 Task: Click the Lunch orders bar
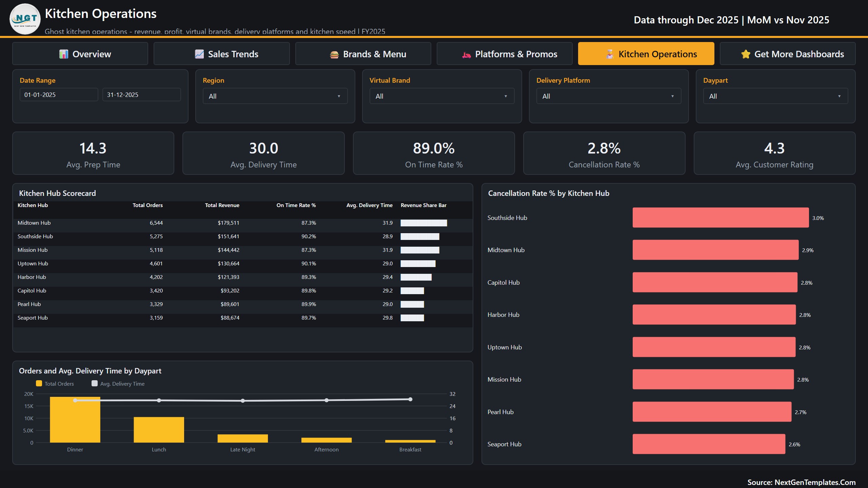[159, 430]
